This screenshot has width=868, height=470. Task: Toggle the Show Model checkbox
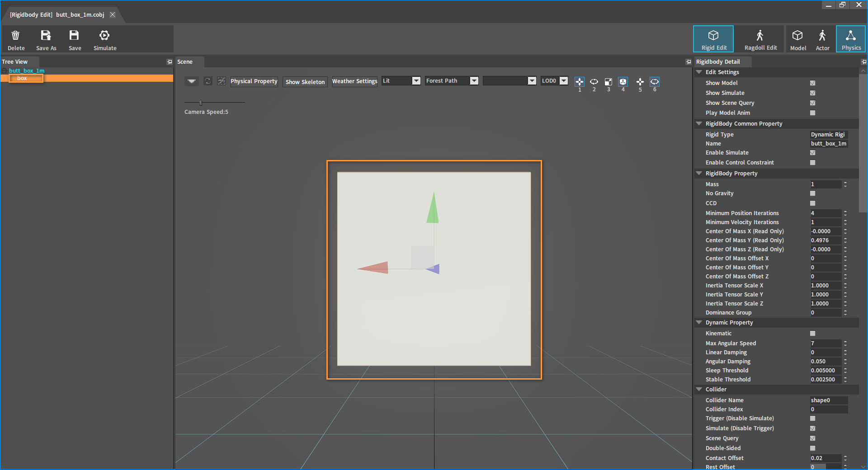(812, 83)
